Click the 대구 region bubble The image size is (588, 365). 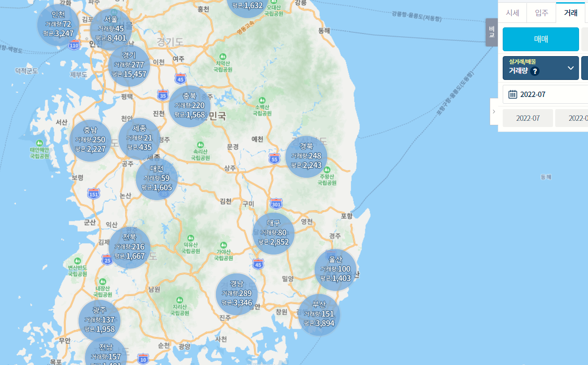(x=274, y=233)
